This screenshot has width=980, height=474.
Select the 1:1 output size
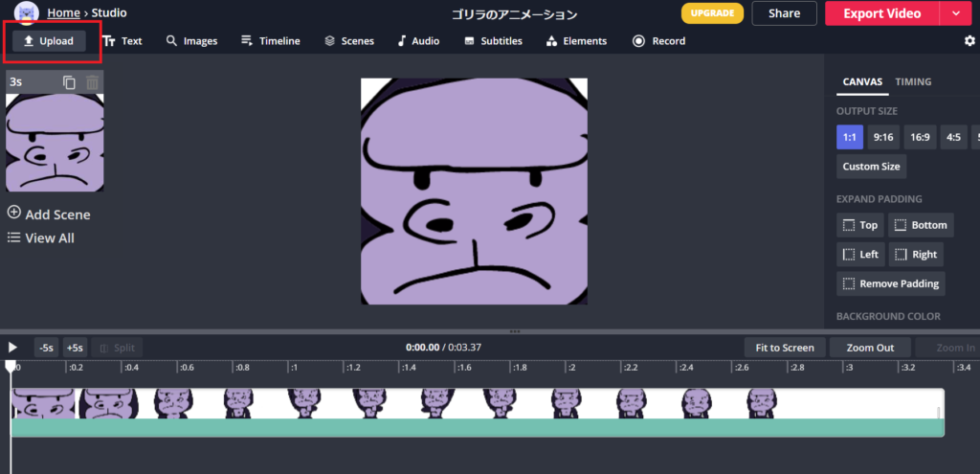850,137
